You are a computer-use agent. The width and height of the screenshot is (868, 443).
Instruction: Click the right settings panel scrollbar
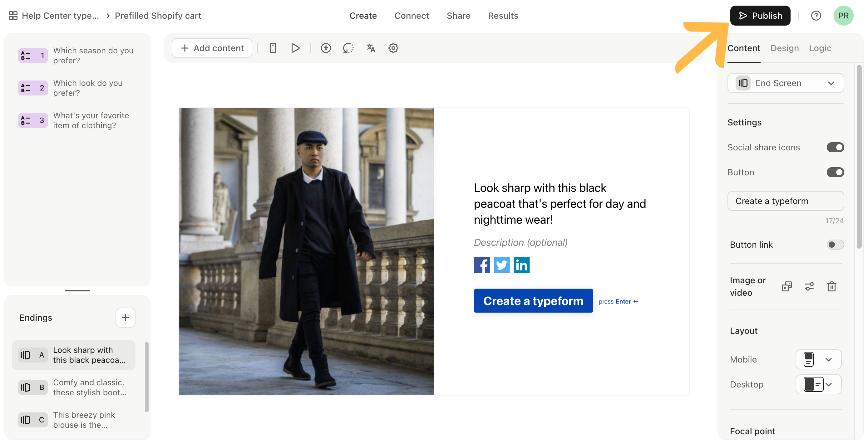[x=859, y=157]
